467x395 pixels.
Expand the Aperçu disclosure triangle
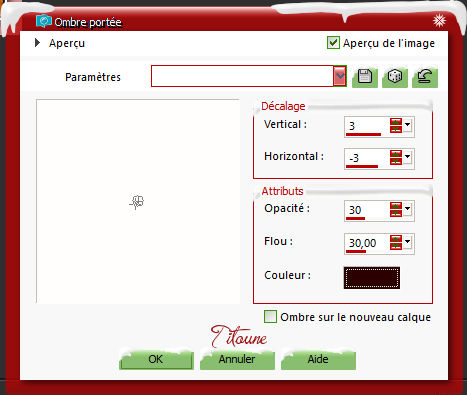point(37,43)
